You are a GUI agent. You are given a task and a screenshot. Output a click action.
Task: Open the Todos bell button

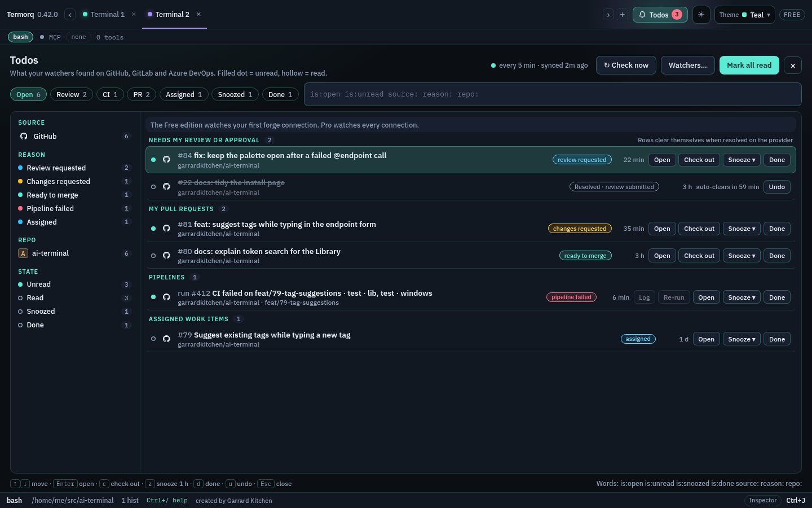click(660, 15)
